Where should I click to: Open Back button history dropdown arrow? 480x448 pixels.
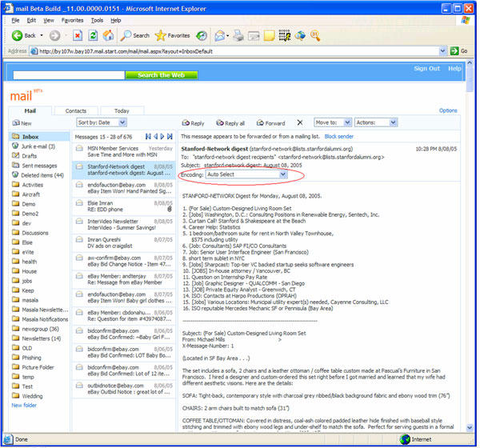point(42,35)
